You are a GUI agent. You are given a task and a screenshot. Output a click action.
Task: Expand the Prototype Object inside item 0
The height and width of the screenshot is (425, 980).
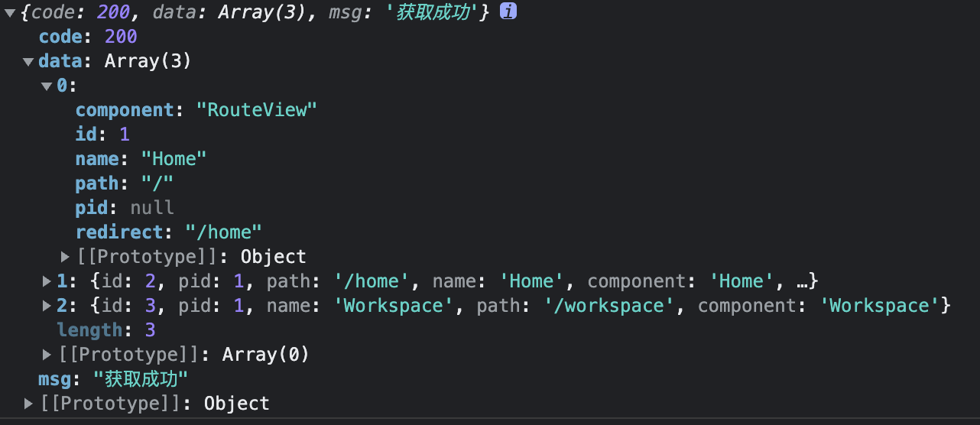click(66, 257)
